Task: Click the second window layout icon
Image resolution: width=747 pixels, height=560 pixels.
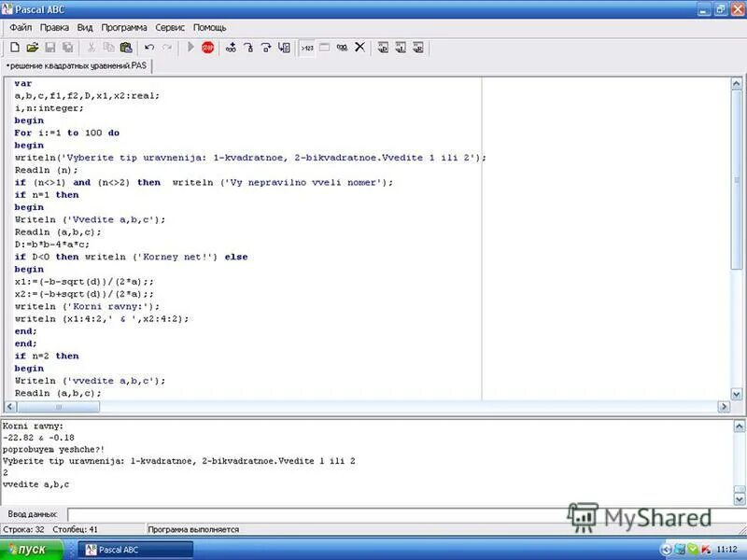Action: (x=401, y=48)
